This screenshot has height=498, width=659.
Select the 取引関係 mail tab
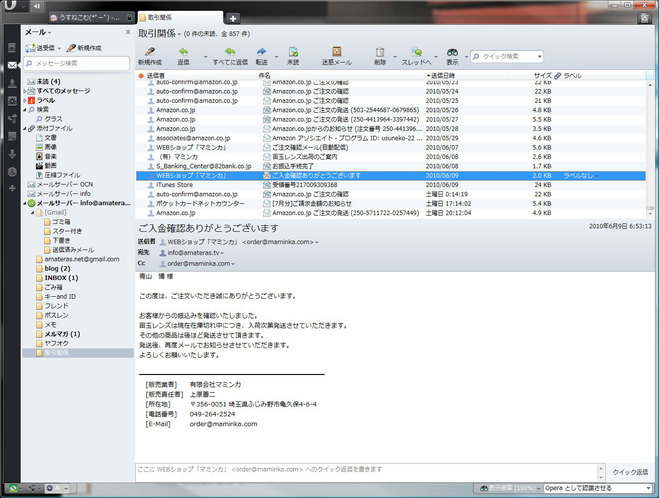(179, 17)
